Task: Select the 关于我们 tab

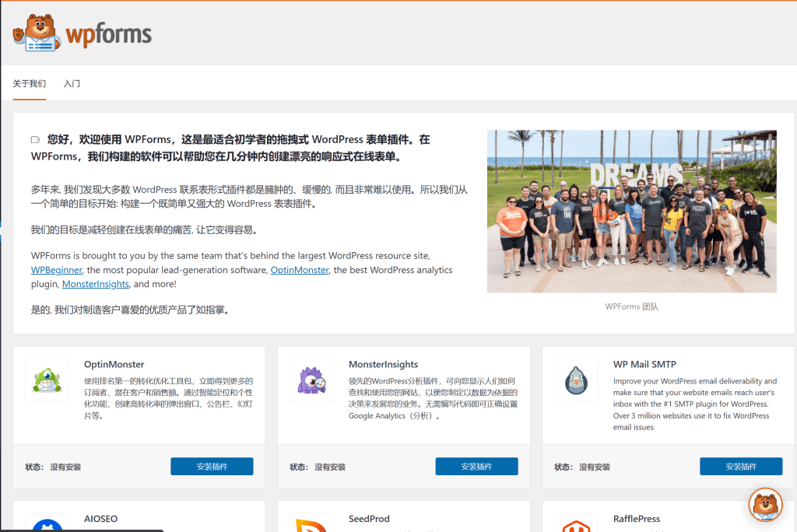Action: click(30, 83)
